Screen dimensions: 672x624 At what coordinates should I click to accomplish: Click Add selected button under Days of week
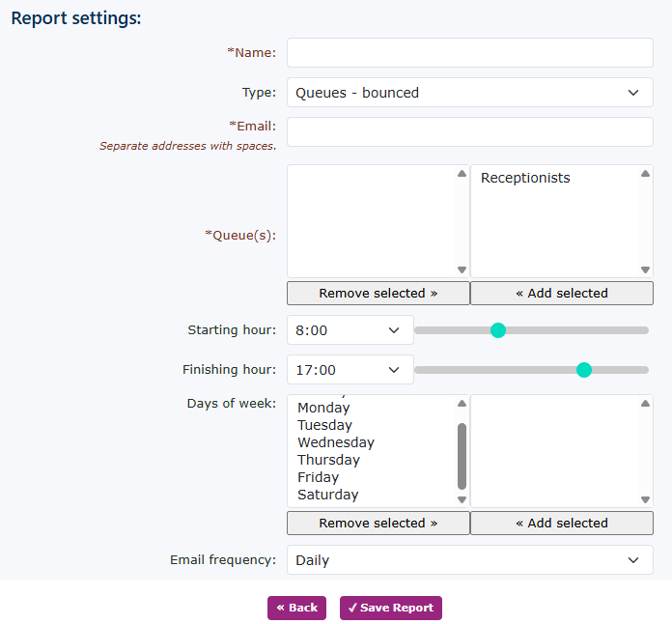pos(561,523)
